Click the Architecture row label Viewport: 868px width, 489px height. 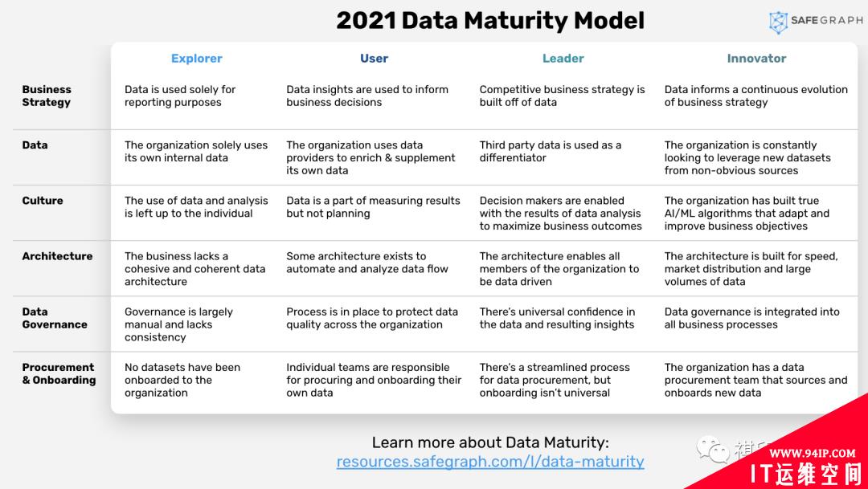[58, 256]
